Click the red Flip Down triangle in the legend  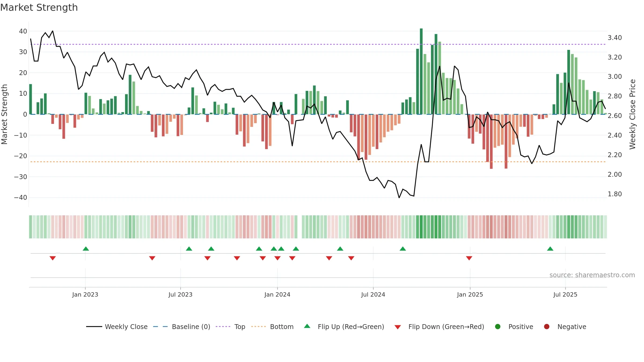coord(398,327)
